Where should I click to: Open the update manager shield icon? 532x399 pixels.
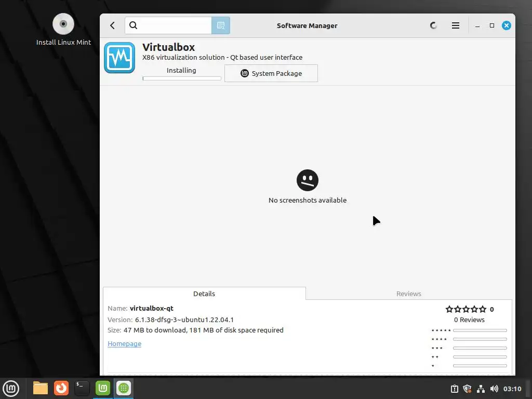click(467, 389)
